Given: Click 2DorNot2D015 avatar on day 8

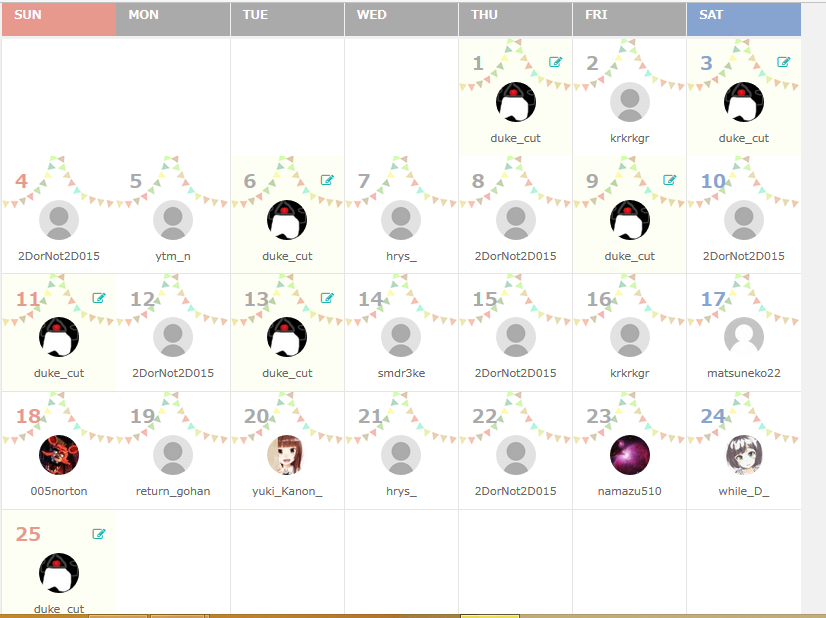Looking at the screenshot, I should click(516, 220).
